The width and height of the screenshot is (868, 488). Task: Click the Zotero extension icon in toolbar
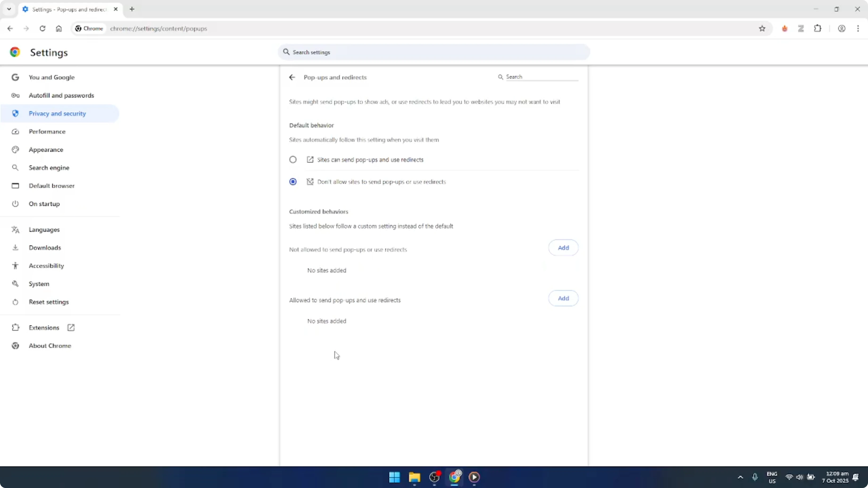[x=801, y=29]
